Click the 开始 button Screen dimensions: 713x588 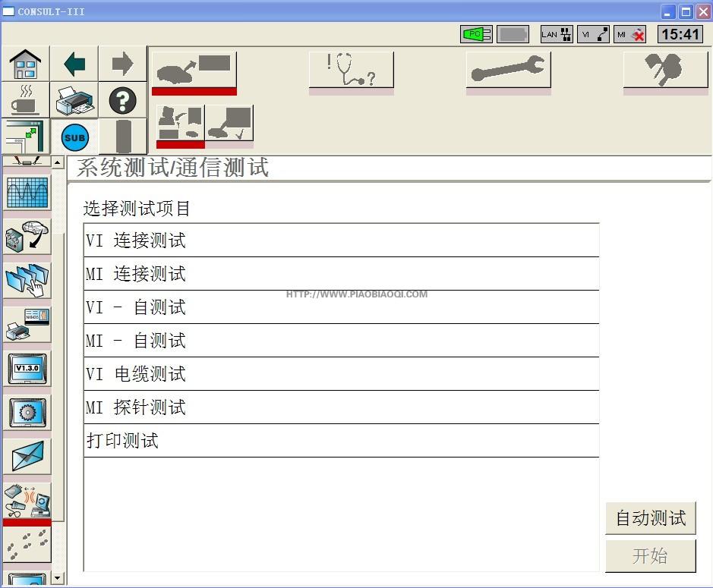650,556
